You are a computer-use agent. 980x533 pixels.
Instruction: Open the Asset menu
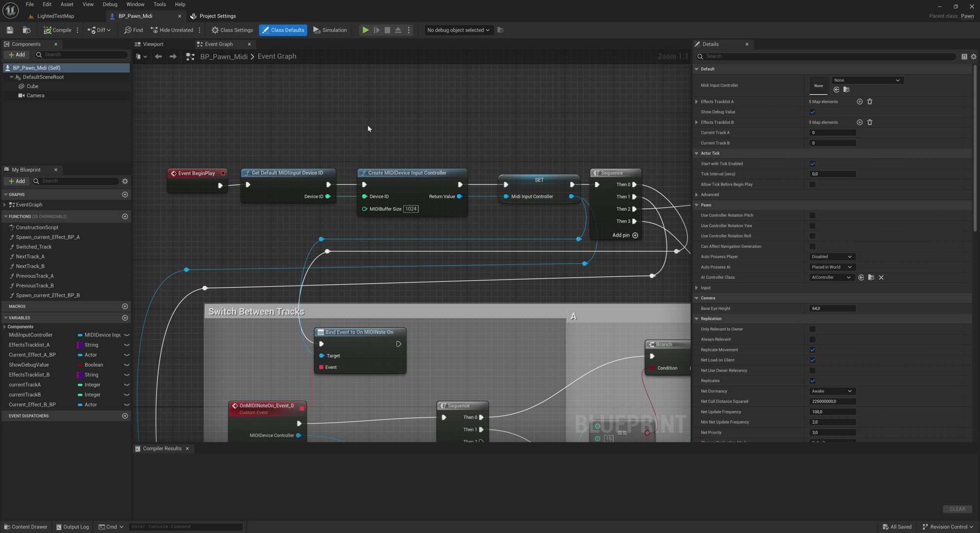tap(67, 4)
